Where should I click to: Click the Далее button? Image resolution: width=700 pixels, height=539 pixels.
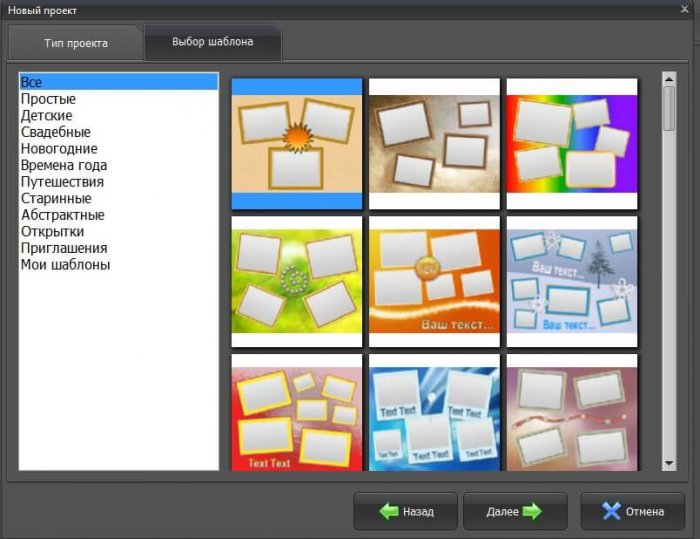[514, 511]
